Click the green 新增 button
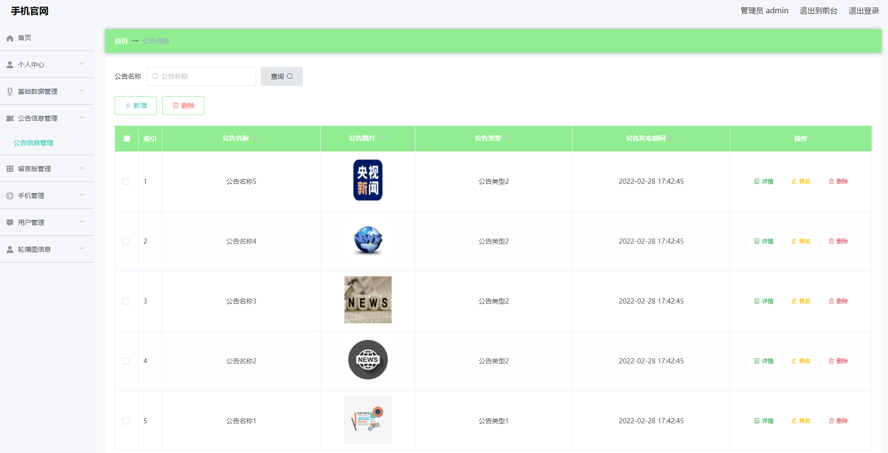888x453 pixels. click(x=135, y=105)
